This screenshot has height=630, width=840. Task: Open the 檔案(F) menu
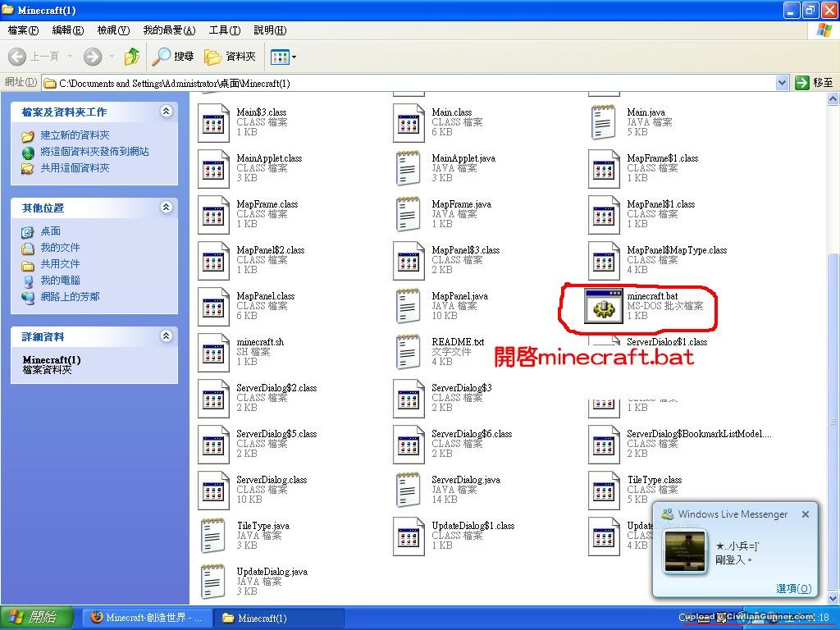click(x=23, y=30)
